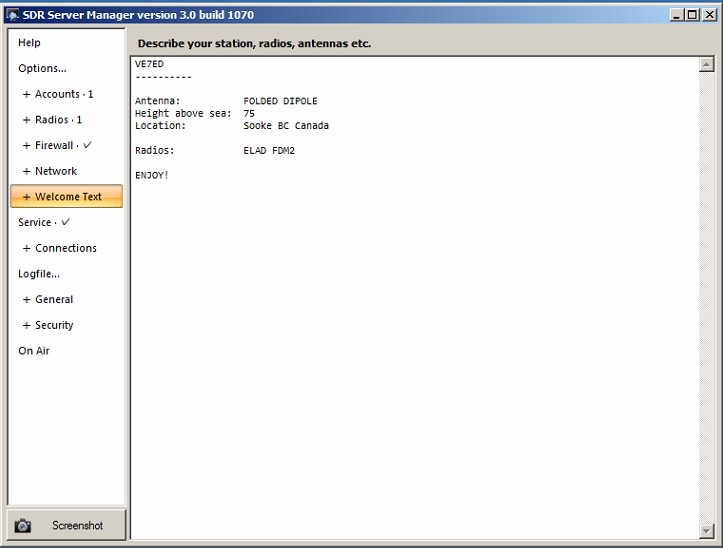Open the Help item in sidebar
The width and height of the screenshot is (723, 548).
29,42
